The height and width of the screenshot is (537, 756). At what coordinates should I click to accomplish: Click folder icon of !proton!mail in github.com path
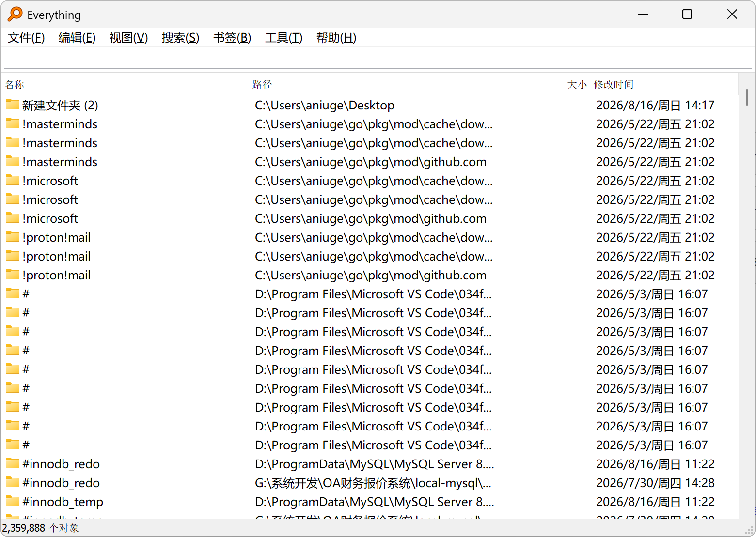click(13, 275)
